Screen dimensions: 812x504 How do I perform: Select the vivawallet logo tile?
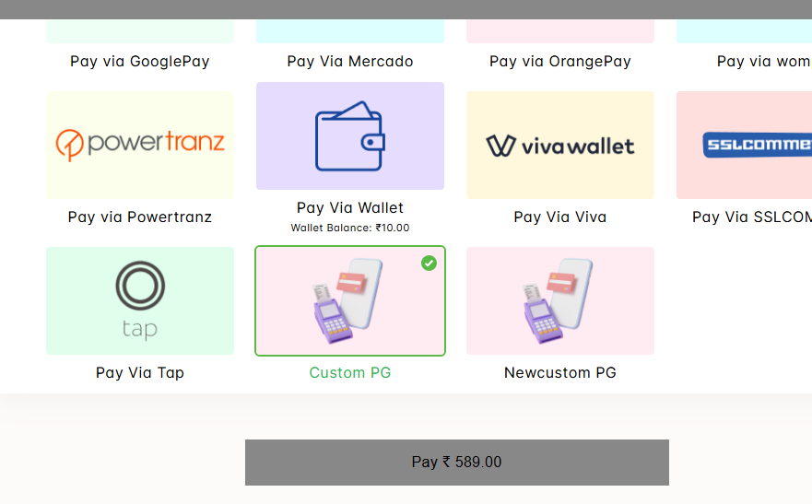click(x=560, y=145)
